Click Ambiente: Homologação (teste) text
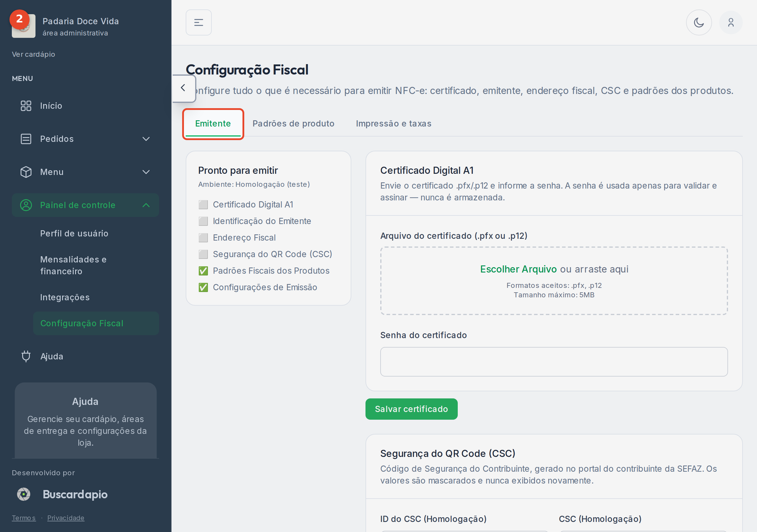 pos(254,184)
